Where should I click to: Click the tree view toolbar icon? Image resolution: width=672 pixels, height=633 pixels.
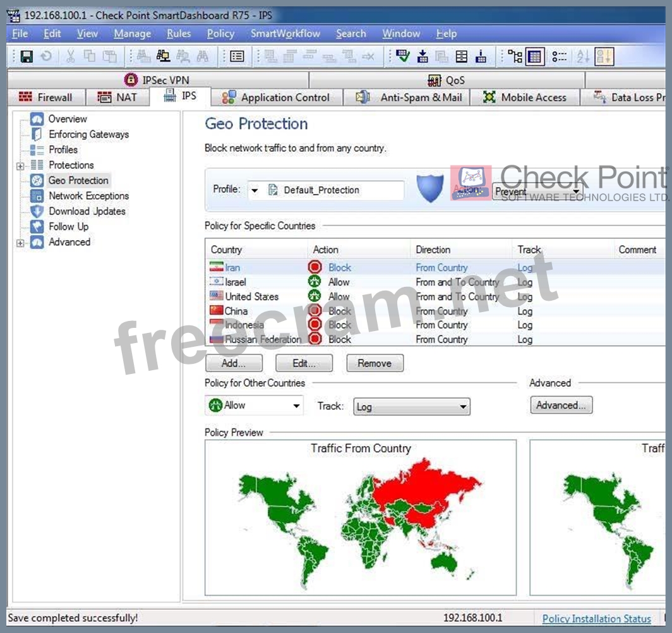(x=515, y=56)
